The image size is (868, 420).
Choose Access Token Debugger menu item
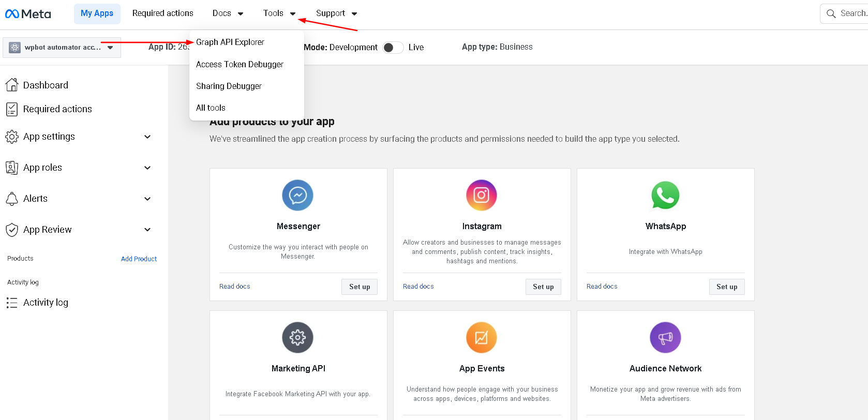[240, 64]
